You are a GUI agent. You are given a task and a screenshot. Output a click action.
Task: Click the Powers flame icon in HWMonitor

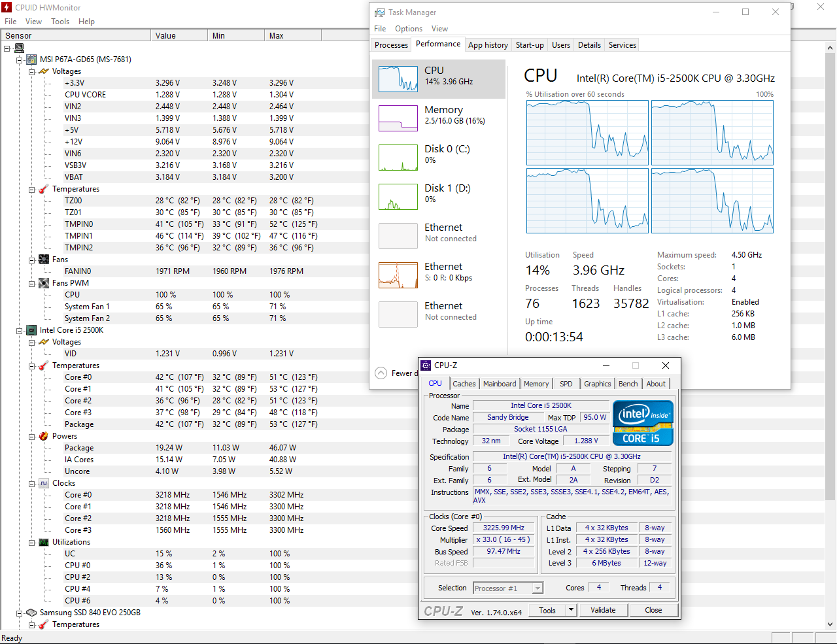pos(44,436)
